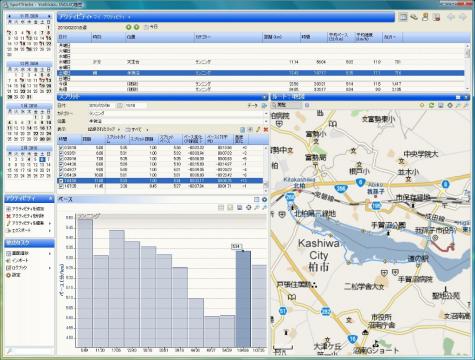The width and height of the screenshot is (475, 360).
Task: Open the 'すべて' (all) selection dropdown
Action: 137,129
